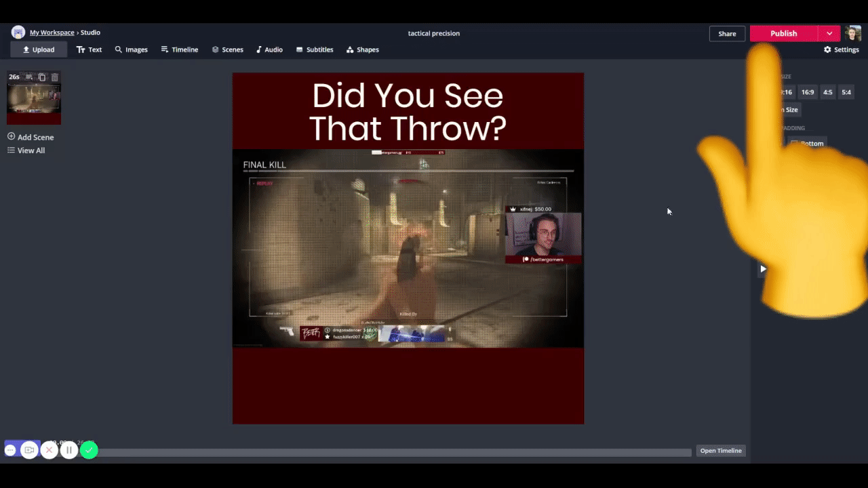
Task: Click the playback progress bar
Action: (393, 452)
